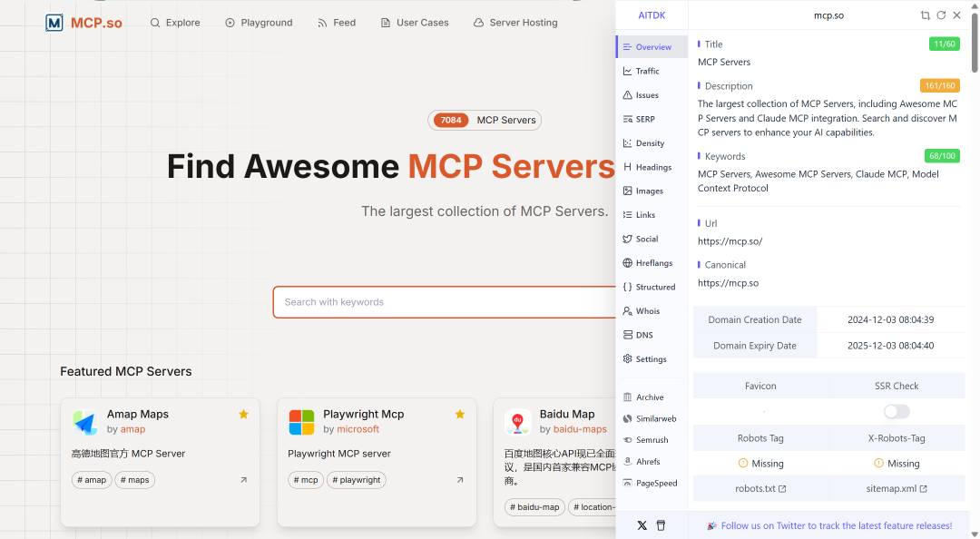
Task: Click the Microsoft logo on Playwright card
Action: 301,422
